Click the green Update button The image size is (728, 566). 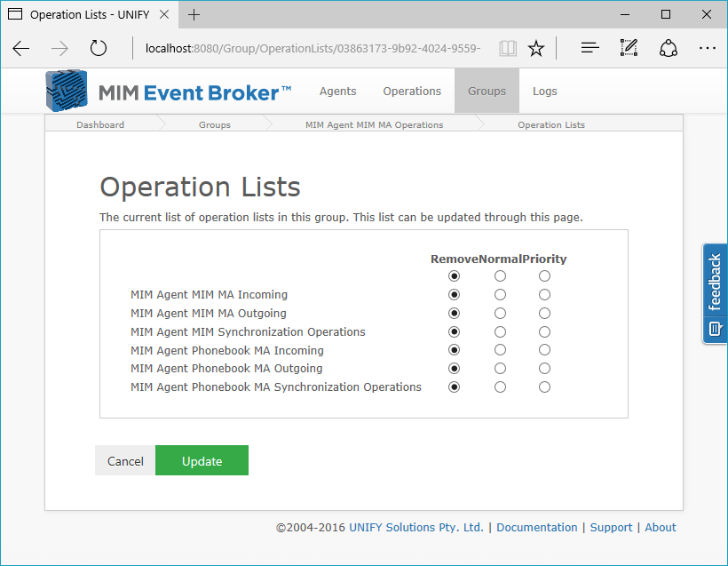point(202,460)
